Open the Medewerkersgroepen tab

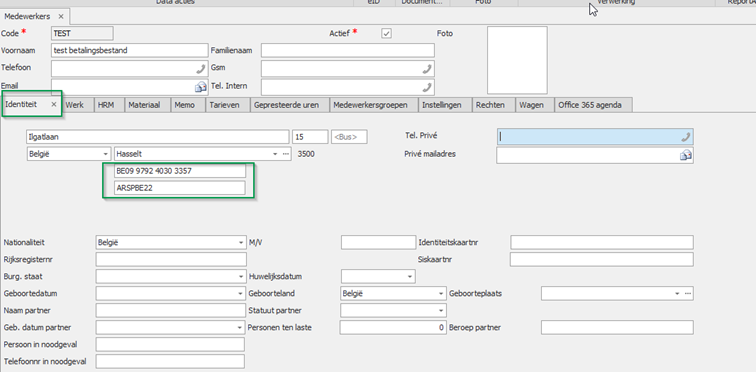(374, 105)
